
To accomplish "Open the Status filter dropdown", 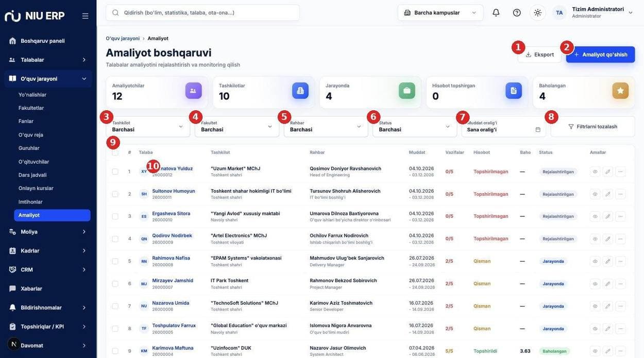I will (415, 127).
